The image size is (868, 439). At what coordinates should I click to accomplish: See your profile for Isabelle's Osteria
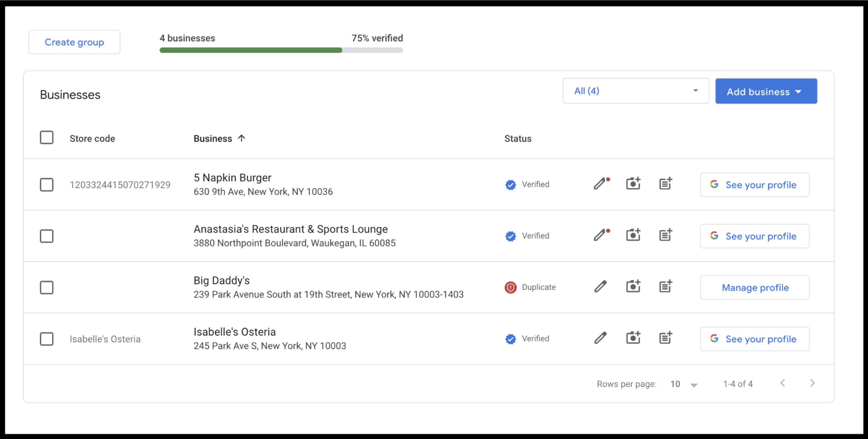click(x=754, y=339)
